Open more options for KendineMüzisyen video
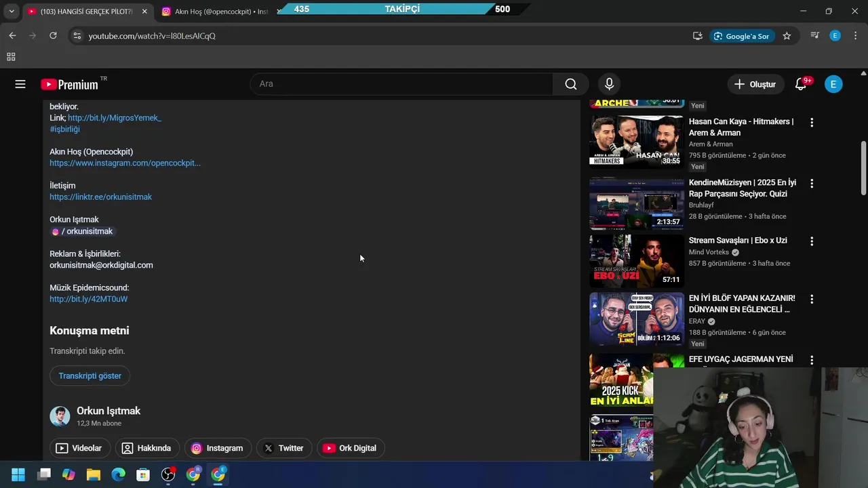 pos(812,184)
